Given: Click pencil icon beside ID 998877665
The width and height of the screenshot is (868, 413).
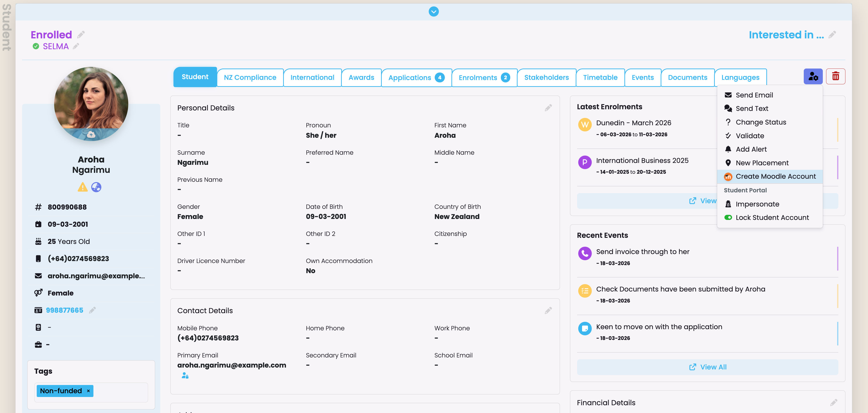Looking at the screenshot, I should click(x=92, y=310).
